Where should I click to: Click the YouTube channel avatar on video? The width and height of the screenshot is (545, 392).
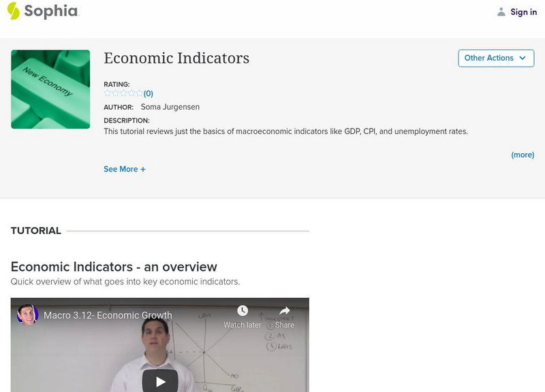27,315
